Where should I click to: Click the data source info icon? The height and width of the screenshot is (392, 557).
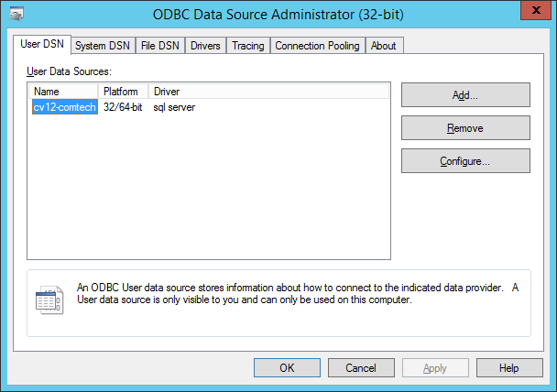(49, 299)
